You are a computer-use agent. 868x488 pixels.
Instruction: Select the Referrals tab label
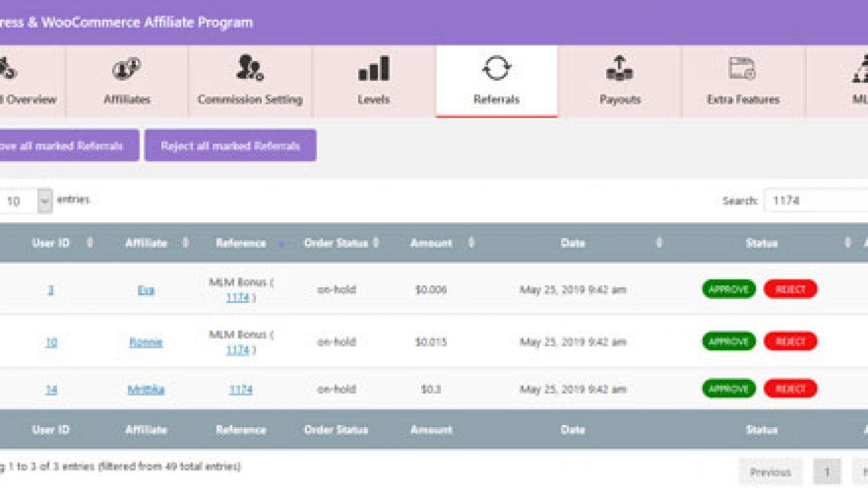tap(496, 100)
